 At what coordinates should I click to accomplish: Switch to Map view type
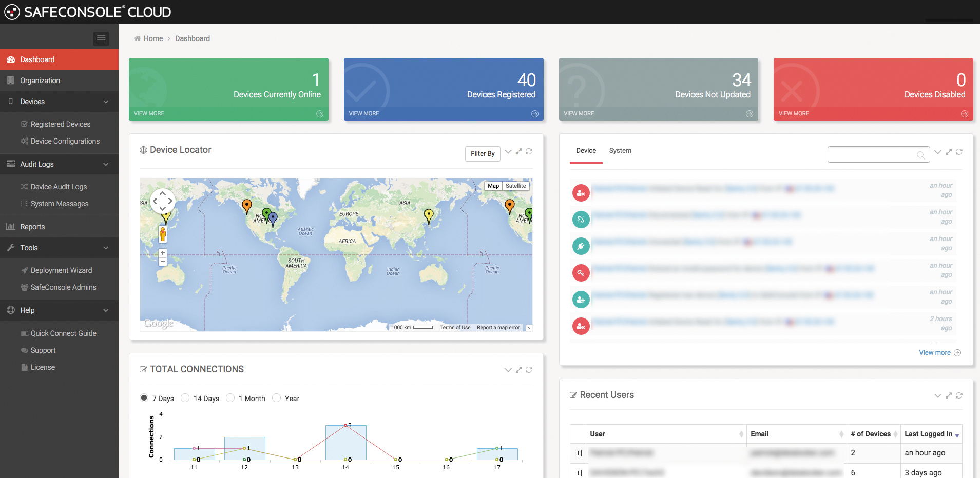[493, 186]
